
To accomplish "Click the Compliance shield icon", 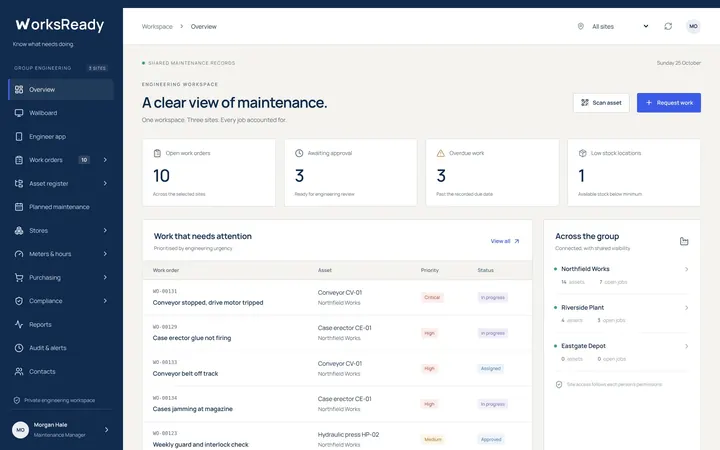I will [19, 301].
